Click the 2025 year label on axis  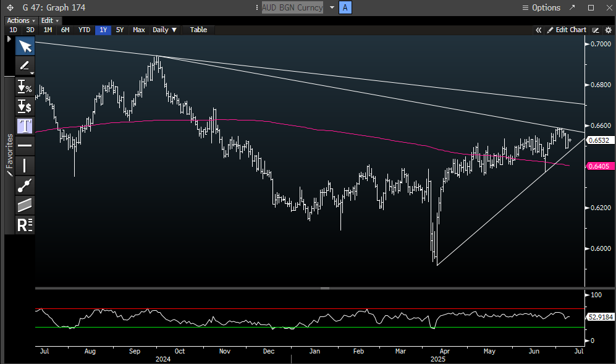[x=437, y=359]
